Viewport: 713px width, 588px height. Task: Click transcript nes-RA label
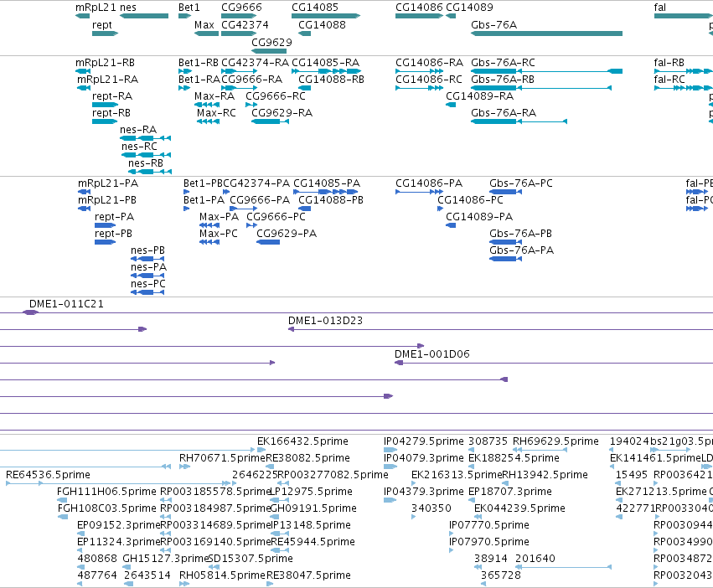pyautogui.click(x=138, y=130)
